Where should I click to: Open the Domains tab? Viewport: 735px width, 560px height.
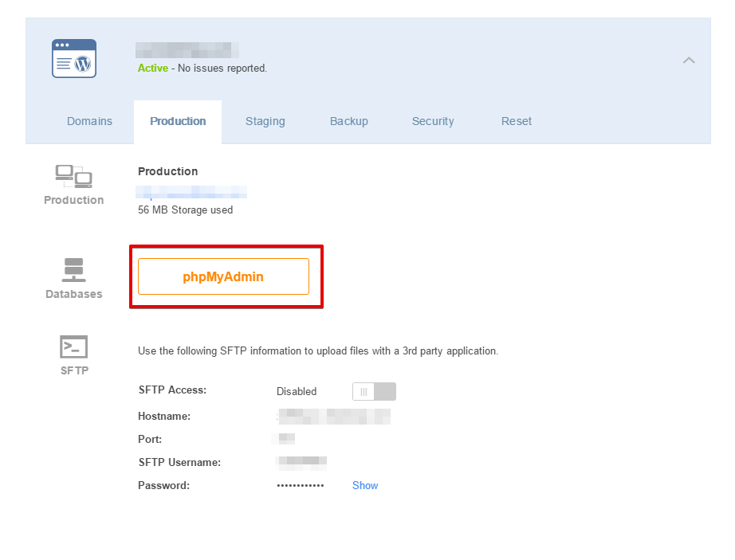pos(89,121)
